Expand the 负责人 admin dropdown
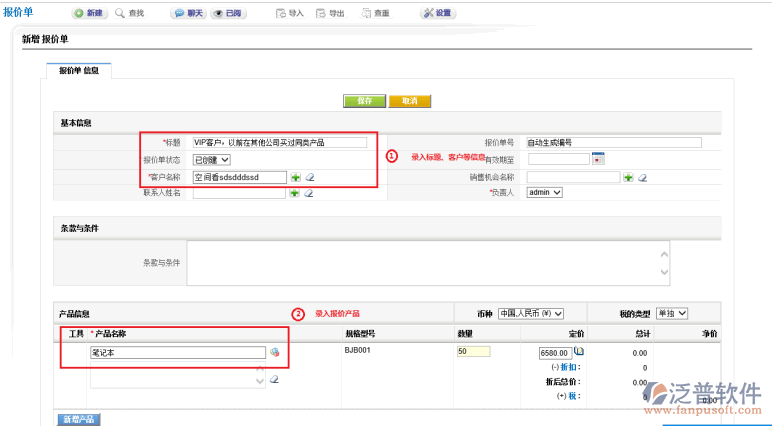 pyautogui.click(x=545, y=193)
